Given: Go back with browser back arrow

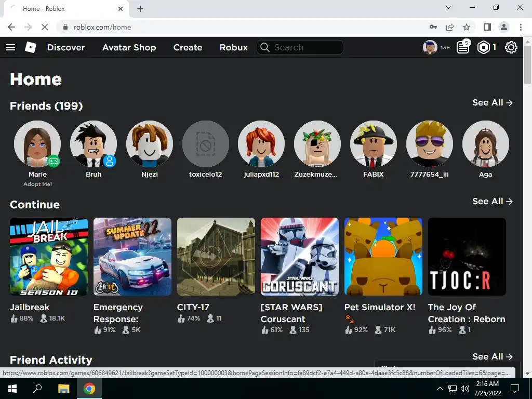Looking at the screenshot, I should pyautogui.click(x=11, y=27).
